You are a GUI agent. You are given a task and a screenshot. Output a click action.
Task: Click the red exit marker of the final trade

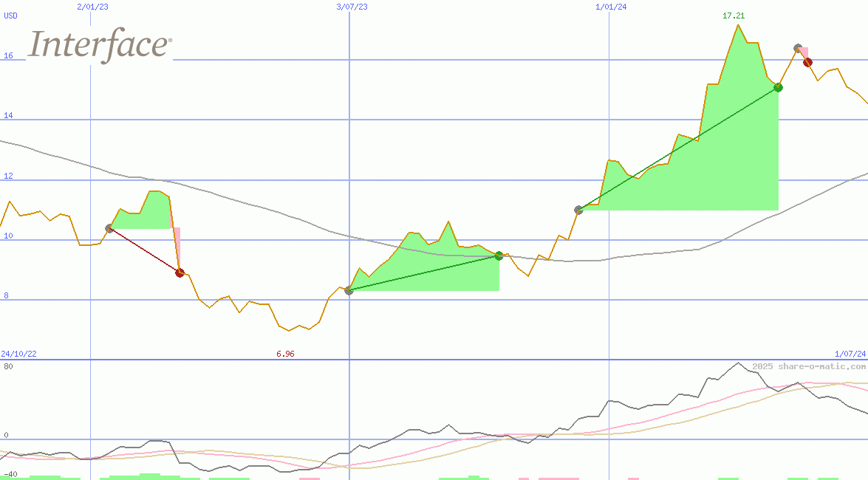point(808,62)
